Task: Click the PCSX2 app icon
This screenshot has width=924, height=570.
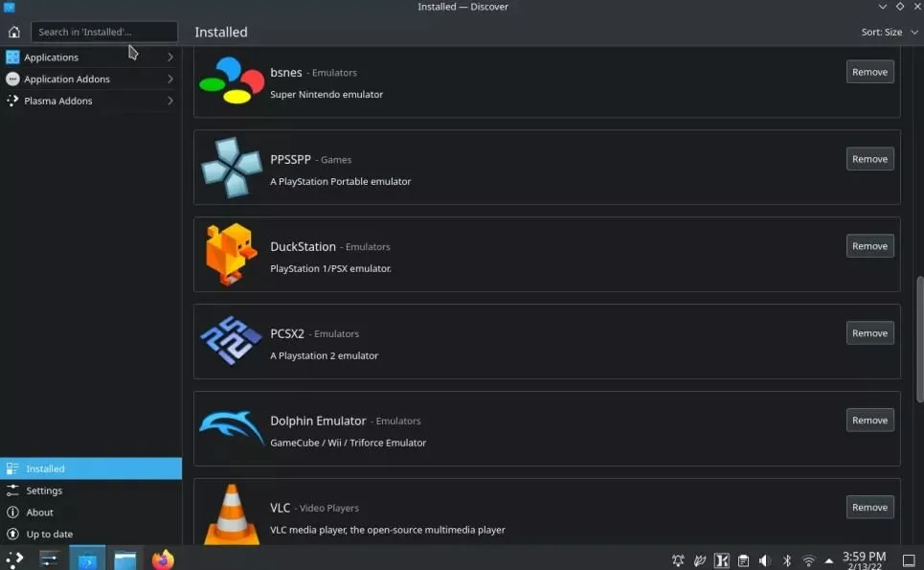Action: (x=231, y=342)
